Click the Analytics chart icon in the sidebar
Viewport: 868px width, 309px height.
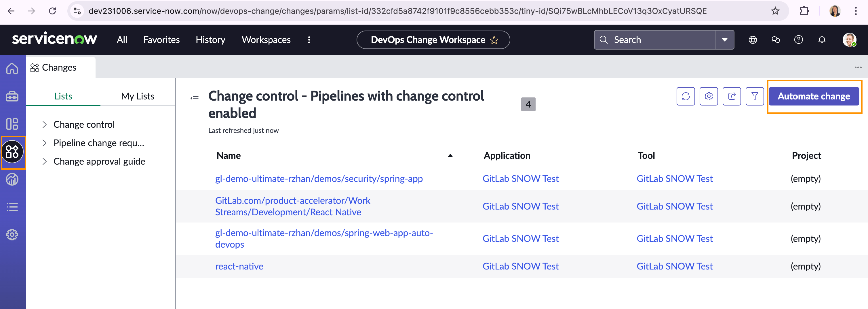(x=12, y=179)
